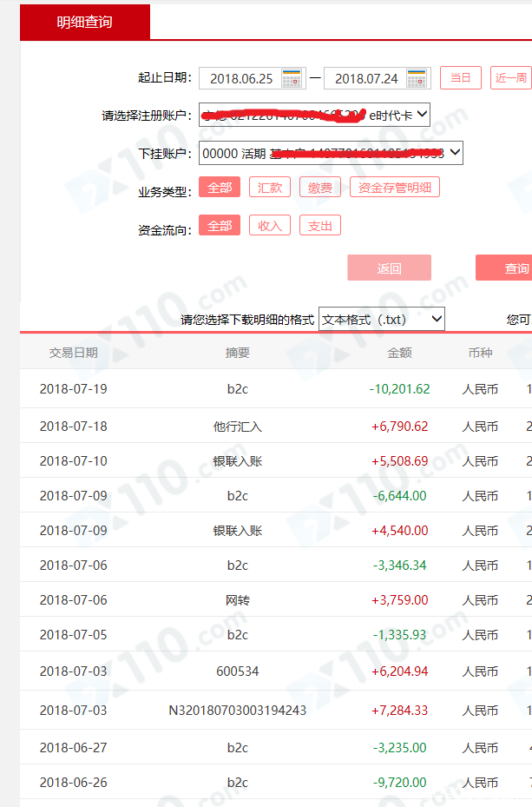Screen dimensions: 532x807
Task: Click the 600534 summary cell
Action: click(238, 671)
